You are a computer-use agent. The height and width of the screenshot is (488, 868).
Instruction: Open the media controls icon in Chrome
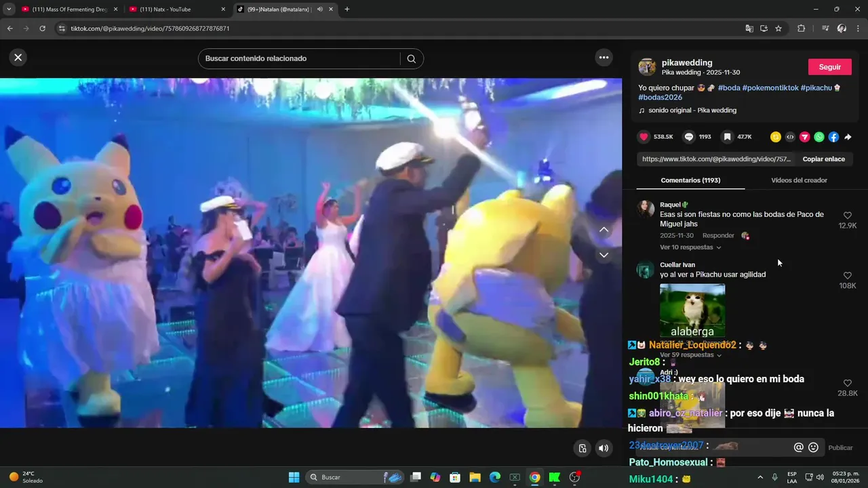pyautogui.click(x=825, y=28)
